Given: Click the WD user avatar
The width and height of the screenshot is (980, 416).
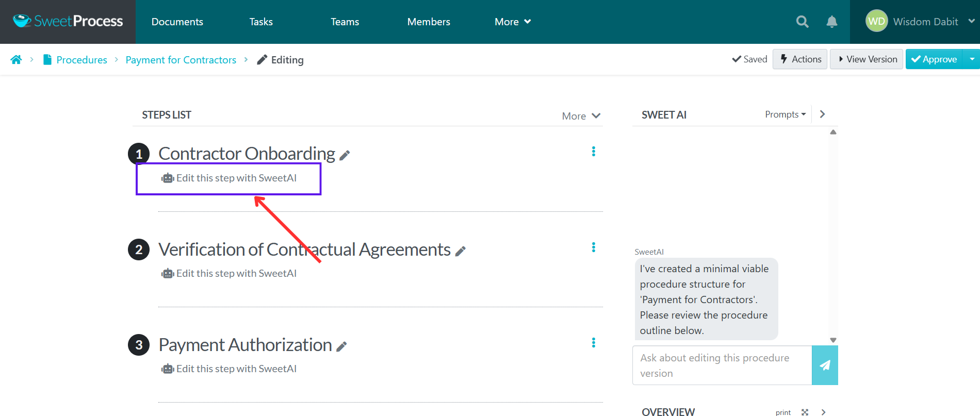Looking at the screenshot, I should click(876, 21).
